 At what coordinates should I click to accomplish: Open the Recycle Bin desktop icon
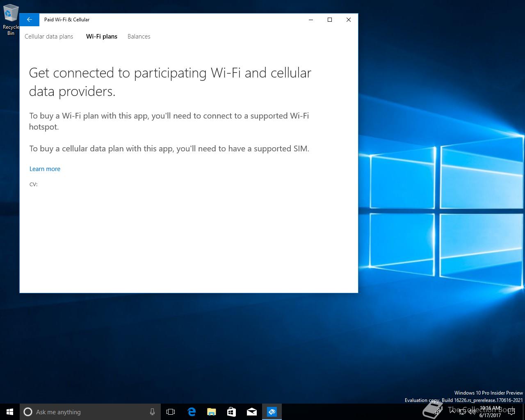(x=11, y=20)
